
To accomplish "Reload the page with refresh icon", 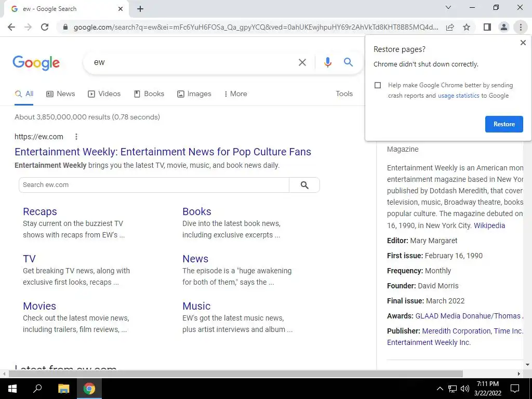I will (45, 27).
